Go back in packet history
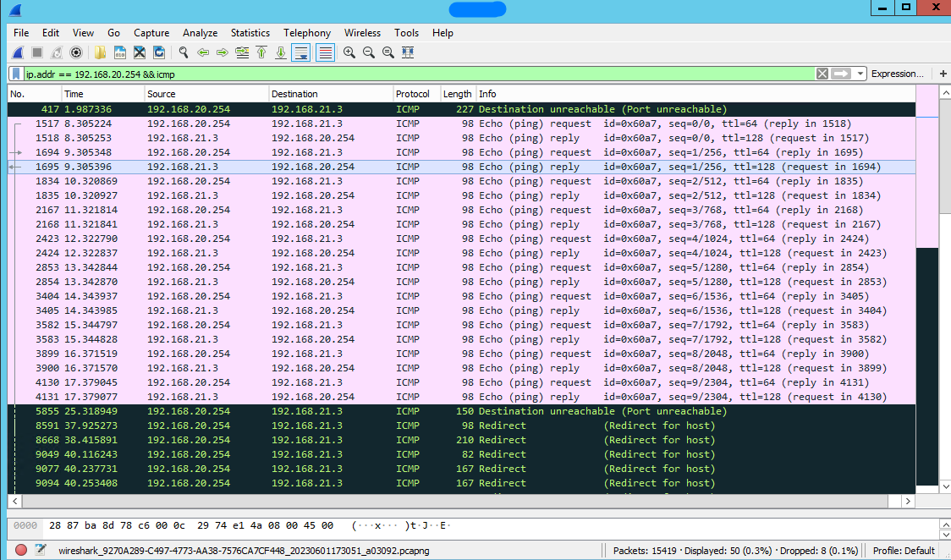This screenshot has width=951, height=560. tap(203, 52)
